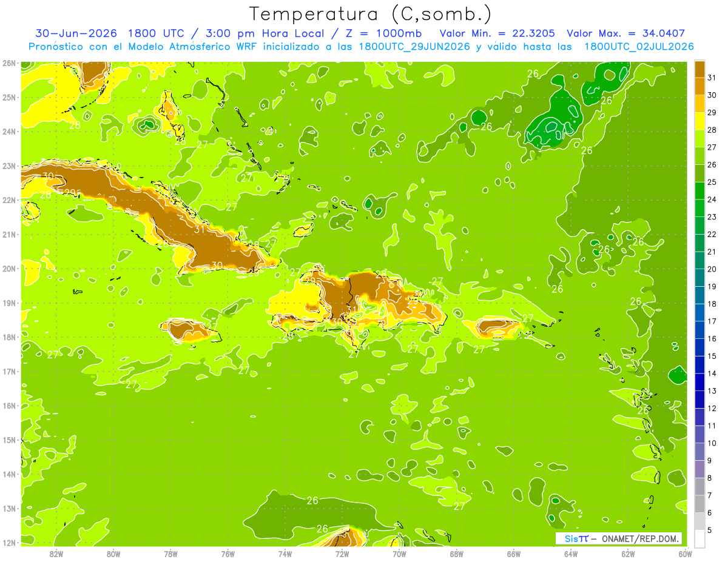Click the "Valor Max. = 34.0407" value

pyautogui.click(x=625, y=33)
